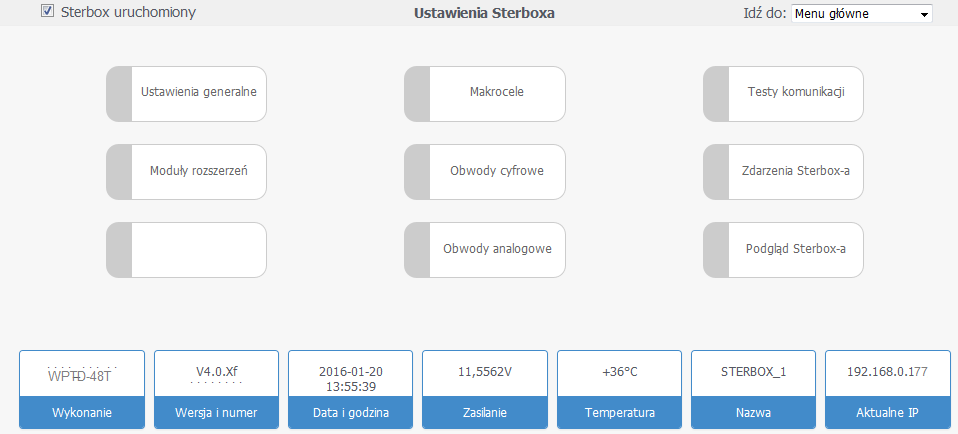The width and height of the screenshot is (958, 434).
Task: Toggle the Sterbox uruchomiony checkbox
Action: point(47,12)
